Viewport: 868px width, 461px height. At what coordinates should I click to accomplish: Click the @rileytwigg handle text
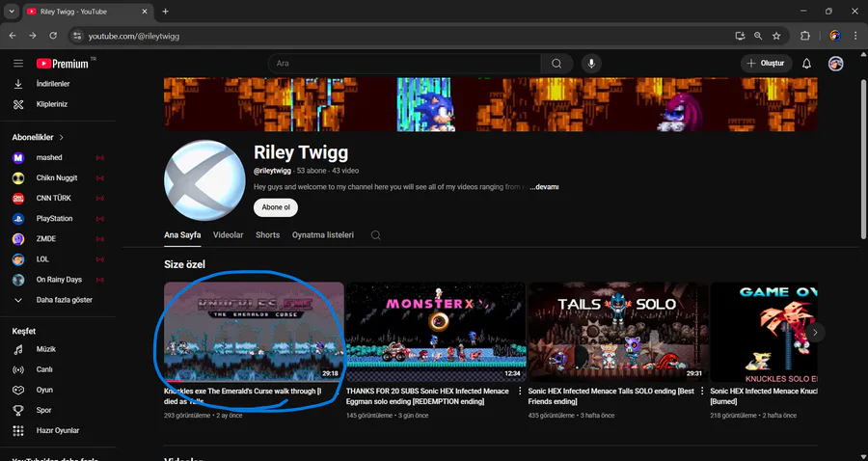pos(272,171)
